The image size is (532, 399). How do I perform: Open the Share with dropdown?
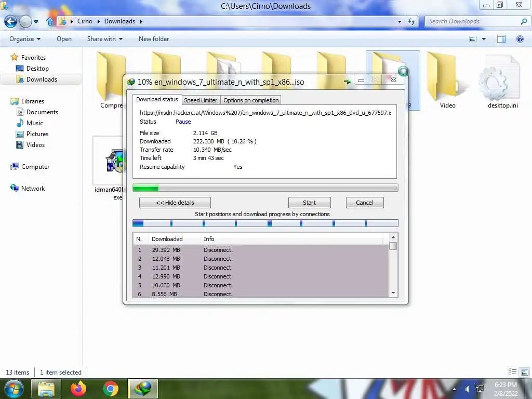[x=105, y=39]
